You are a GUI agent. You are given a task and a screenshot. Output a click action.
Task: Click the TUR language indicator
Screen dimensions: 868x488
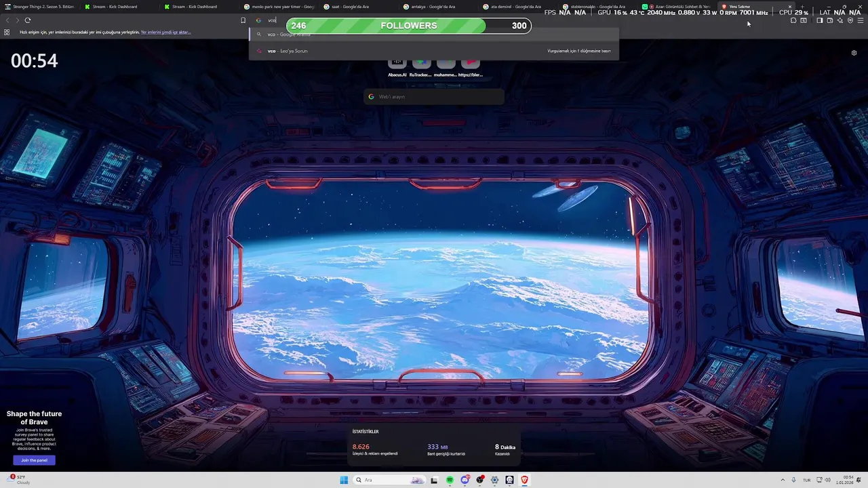point(807,480)
